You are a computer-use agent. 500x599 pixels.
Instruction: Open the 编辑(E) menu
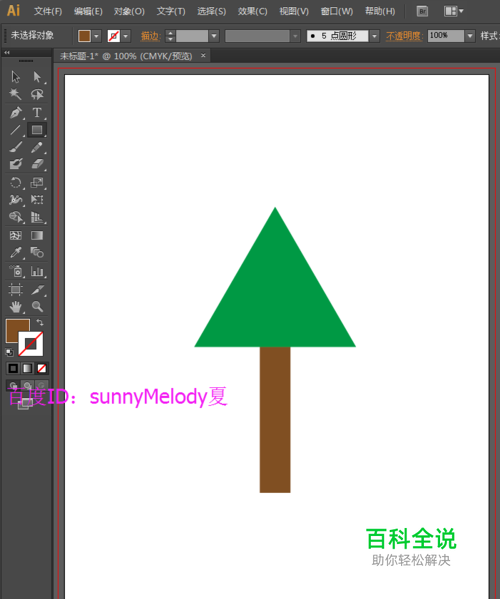click(x=88, y=11)
